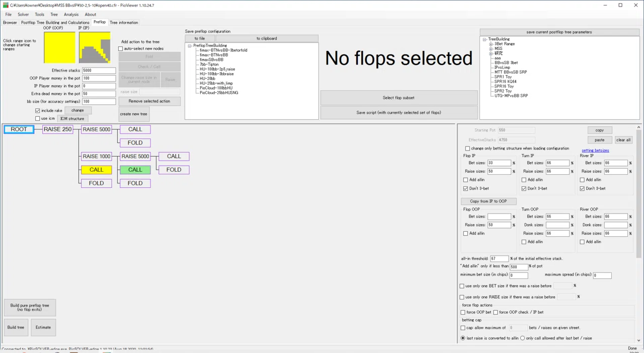The width and height of the screenshot is (644, 353).
Task: Click the Estimate button
Action: (x=43, y=327)
